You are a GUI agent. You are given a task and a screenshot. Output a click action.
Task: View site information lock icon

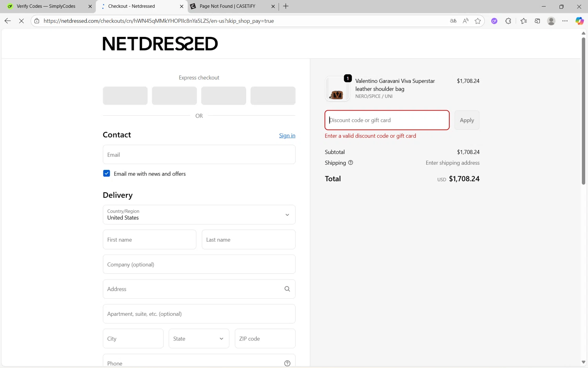[x=37, y=21]
